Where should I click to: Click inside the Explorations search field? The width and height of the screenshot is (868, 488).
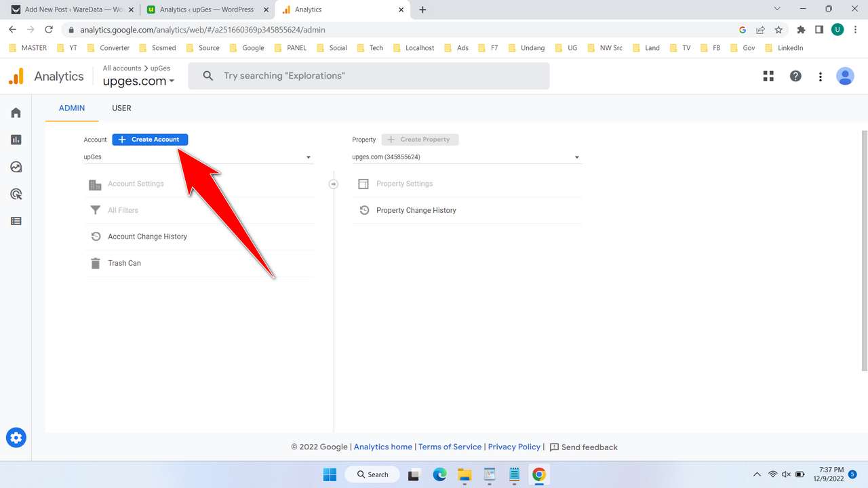[x=370, y=75]
